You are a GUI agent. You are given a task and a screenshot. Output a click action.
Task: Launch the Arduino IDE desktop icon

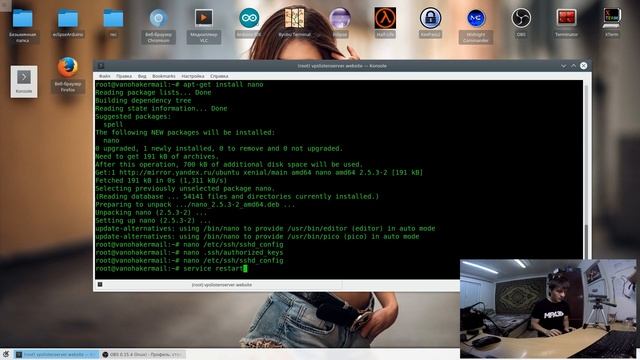pyautogui.click(x=249, y=18)
